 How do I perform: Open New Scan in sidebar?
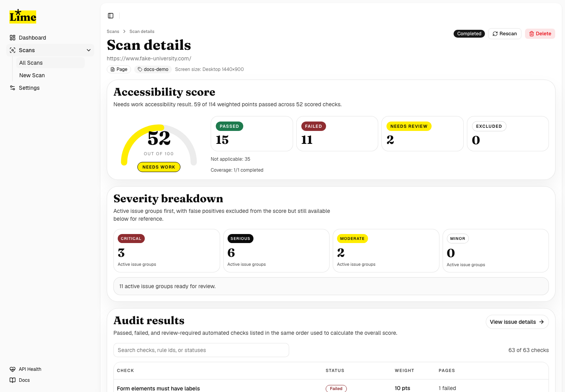coord(32,75)
